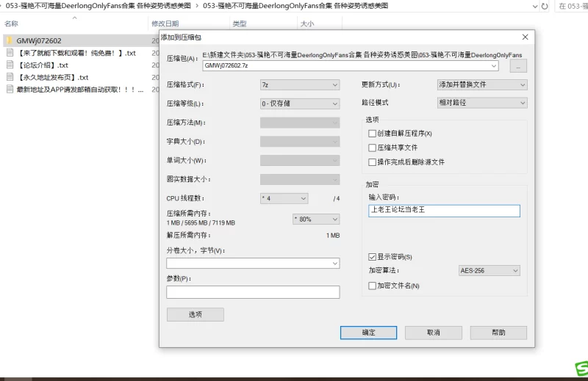The image size is (588, 381).
Task: Sort files by 修改日期 column header
Action: point(165,23)
